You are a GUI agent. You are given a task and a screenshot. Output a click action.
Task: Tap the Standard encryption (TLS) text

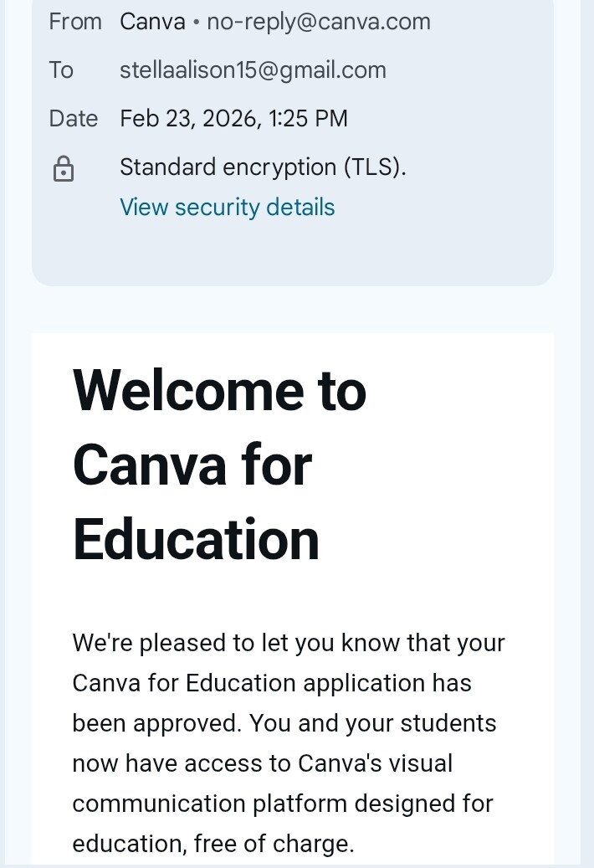click(x=263, y=167)
